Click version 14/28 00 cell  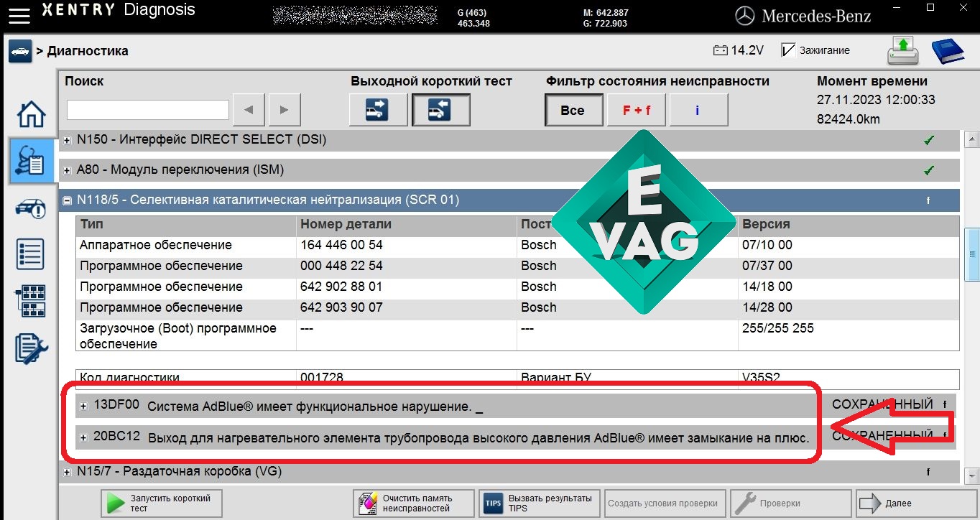[x=767, y=307]
